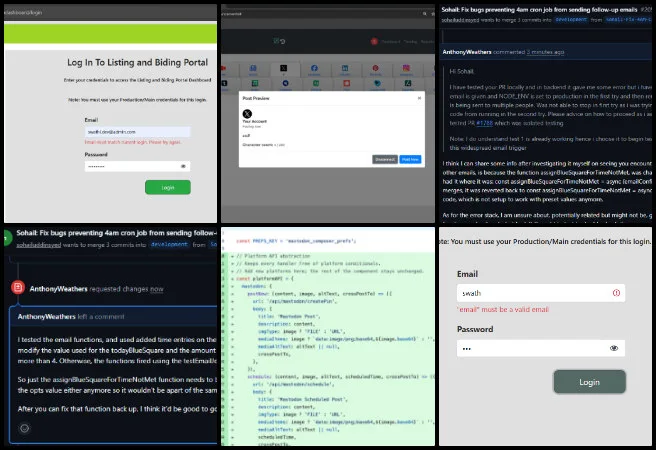Click the Disconnect button in Post Preview

coord(384,159)
